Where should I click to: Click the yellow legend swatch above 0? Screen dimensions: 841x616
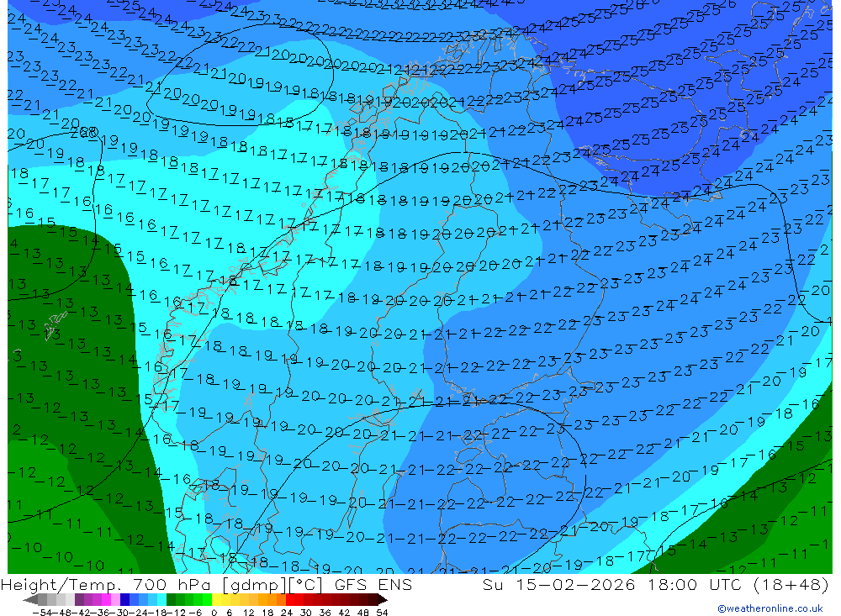(217, 599)
